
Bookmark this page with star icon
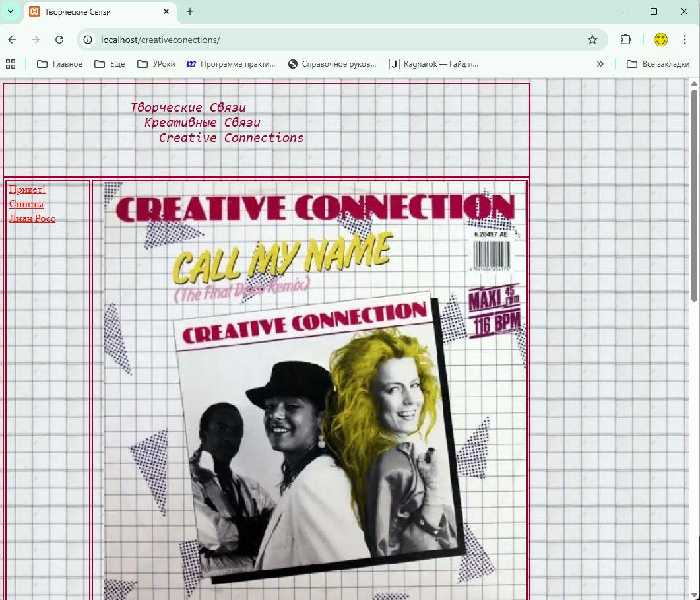tap(592, 40)
